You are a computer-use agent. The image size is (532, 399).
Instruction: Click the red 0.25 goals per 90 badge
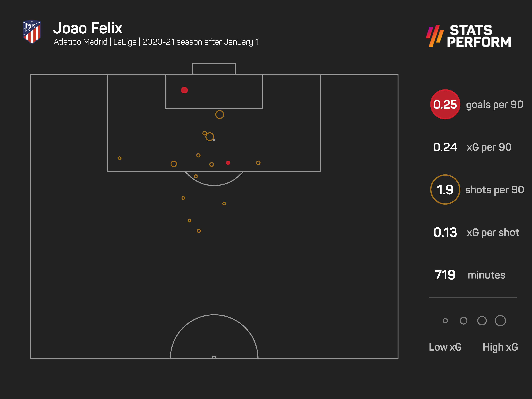(x=445, y=104)
